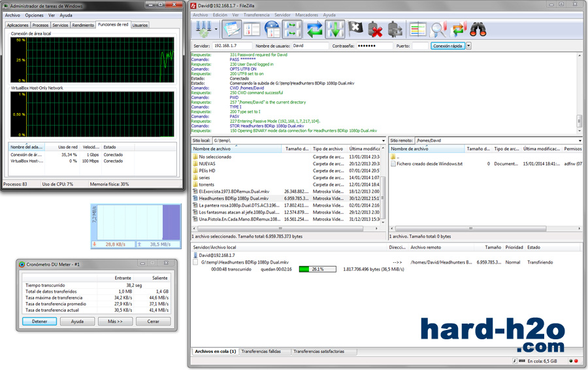Expand the Sitio remoto path dropdown

pyautogui.click(x=580, y=141)
